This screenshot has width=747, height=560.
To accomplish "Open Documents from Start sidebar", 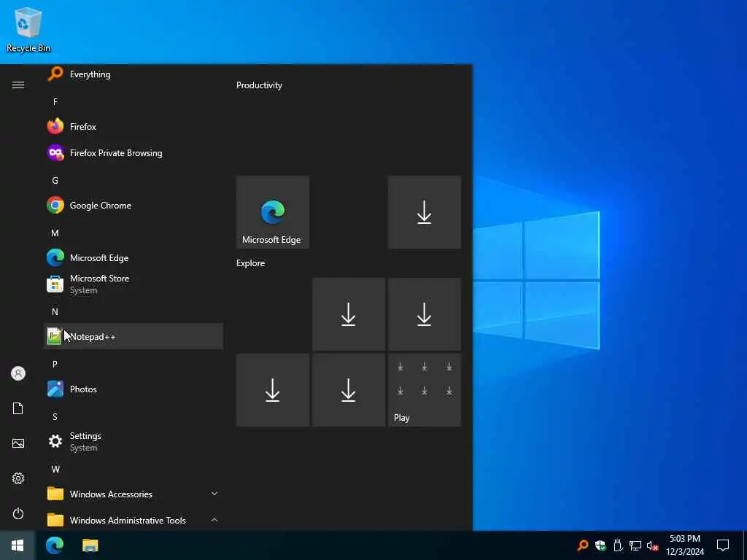I will click(x=18, y=408).
